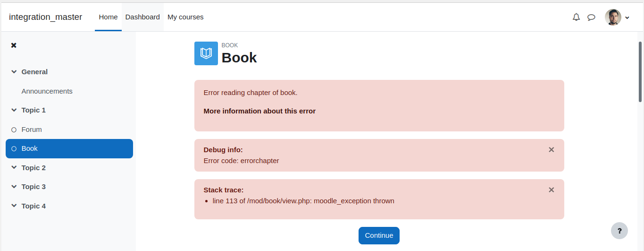The image size is (644, 251).
Task: Open the Dashboard tab
Action: point(142,17)
